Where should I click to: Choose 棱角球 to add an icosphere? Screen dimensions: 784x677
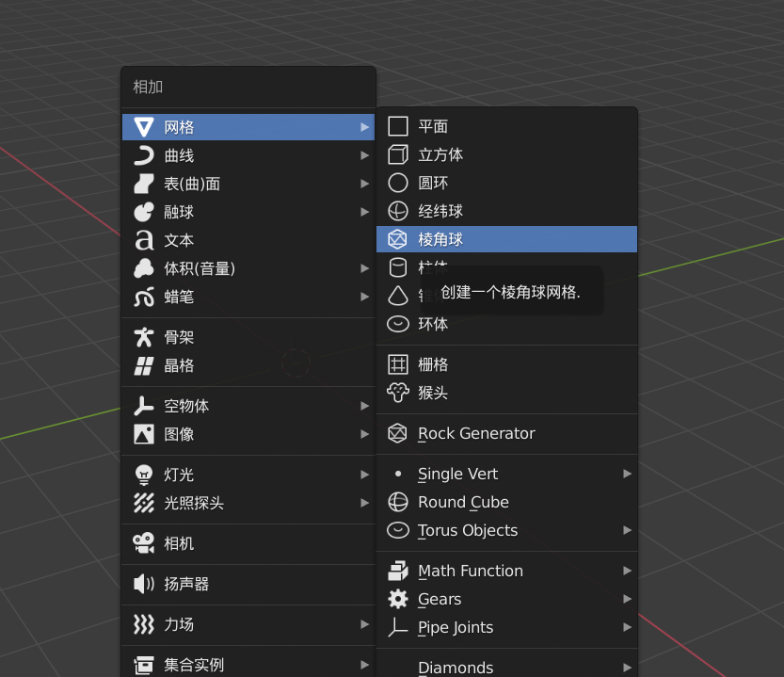[506, 239]
